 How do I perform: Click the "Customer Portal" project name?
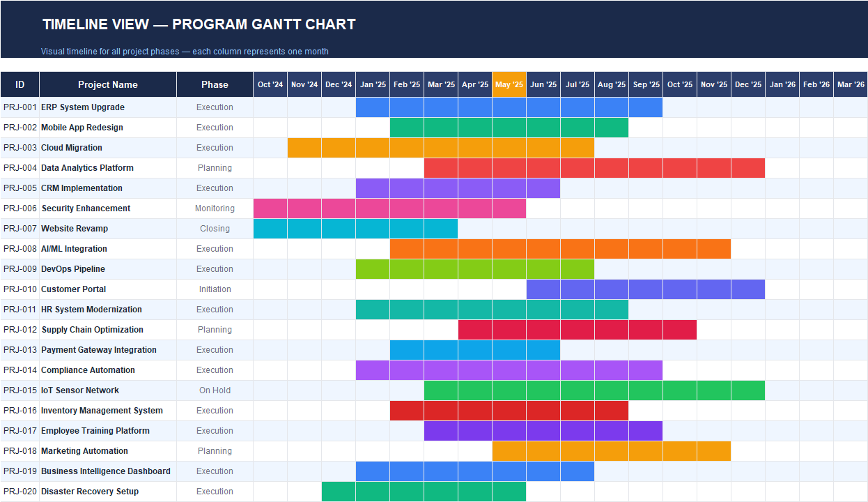74,289
